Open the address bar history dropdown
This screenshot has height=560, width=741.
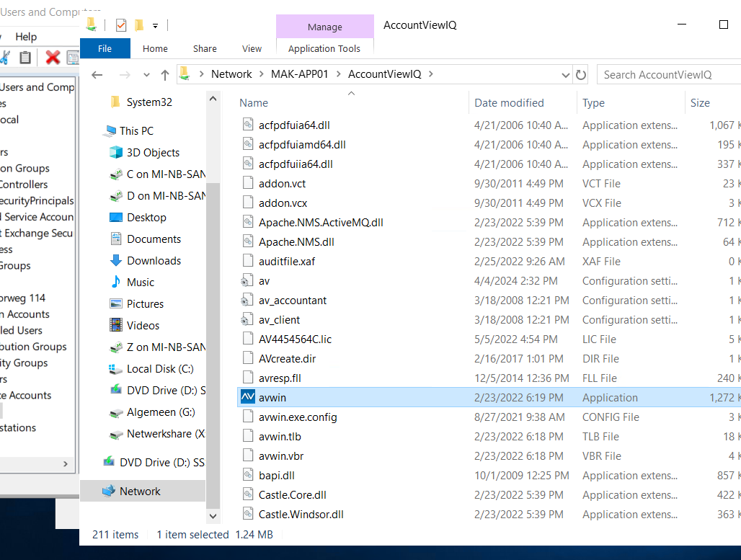tap(565, 75)
